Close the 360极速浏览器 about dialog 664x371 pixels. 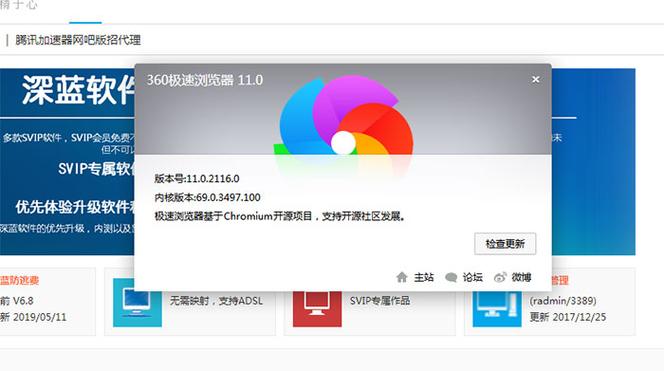(x=536, y=80)
